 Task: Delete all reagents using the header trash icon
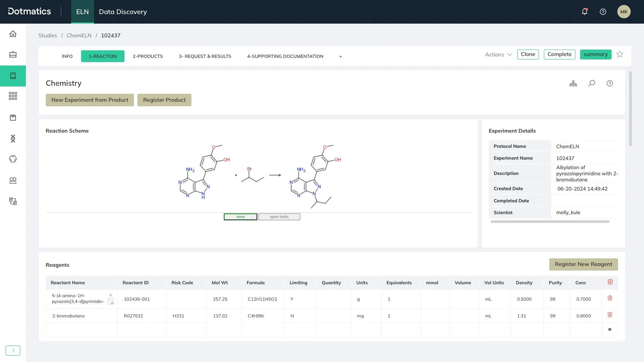610,282
